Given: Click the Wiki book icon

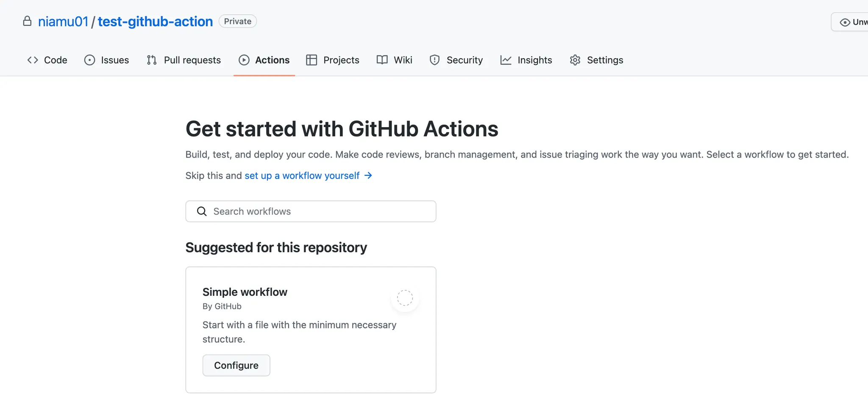Looking at the screenshot, I should pyautogui.click(x=382, y=60).
